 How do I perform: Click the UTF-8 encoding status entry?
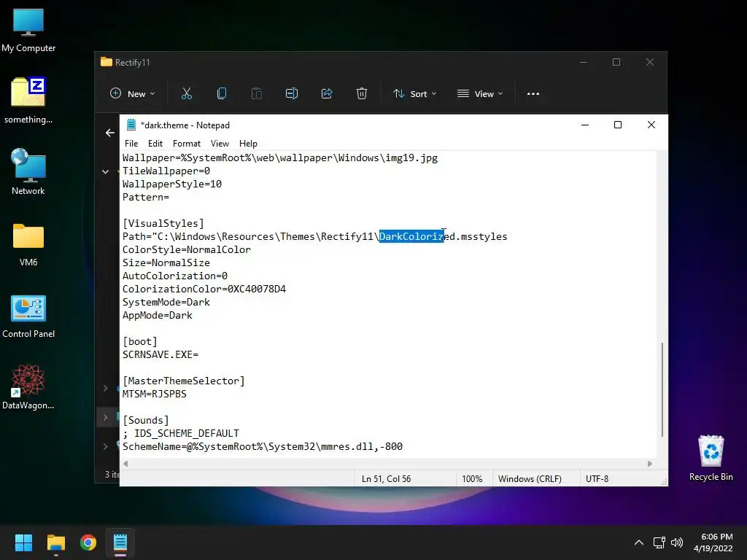pos(597,478)
